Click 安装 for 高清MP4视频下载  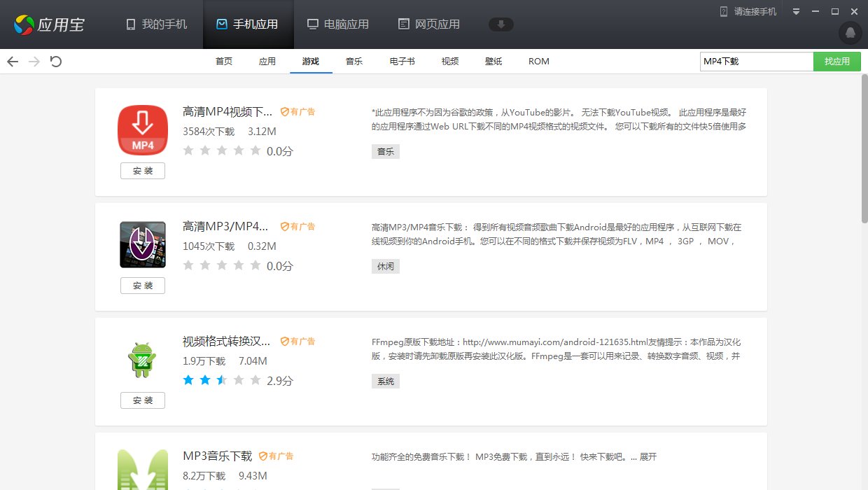[x=143, y=170]
